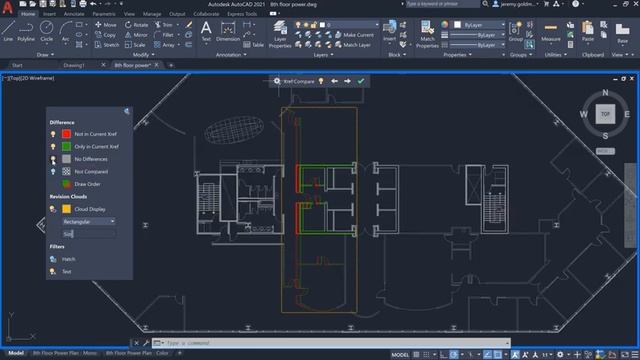This screenshot has width=640, height=360.
Task: Insert a Table from Annotation panel
Action: pos(253,45)
